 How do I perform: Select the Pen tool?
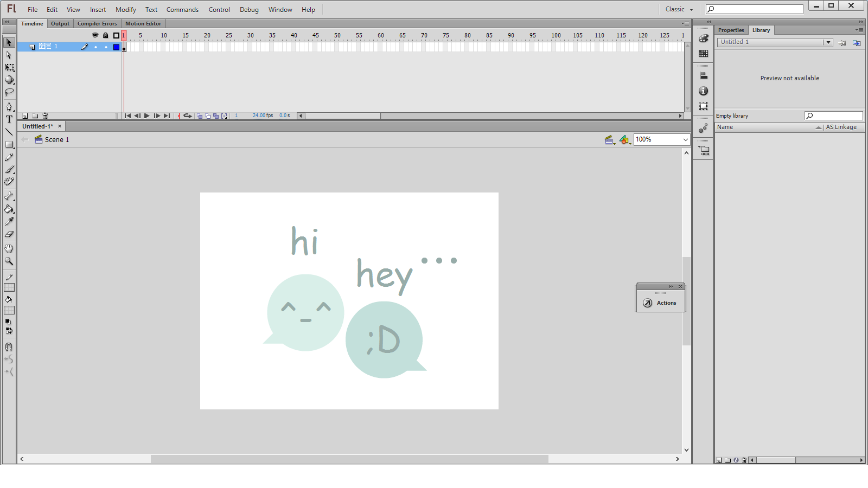(9, 107)
